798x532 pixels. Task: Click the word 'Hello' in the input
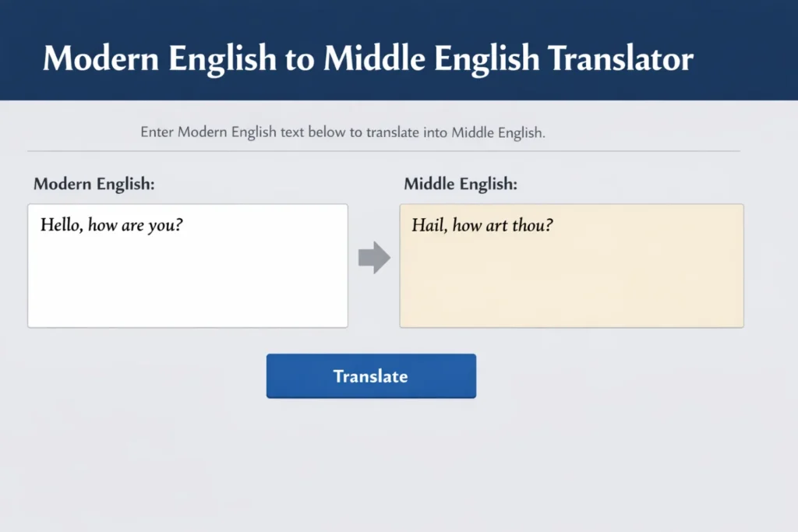tap(62, 225)
